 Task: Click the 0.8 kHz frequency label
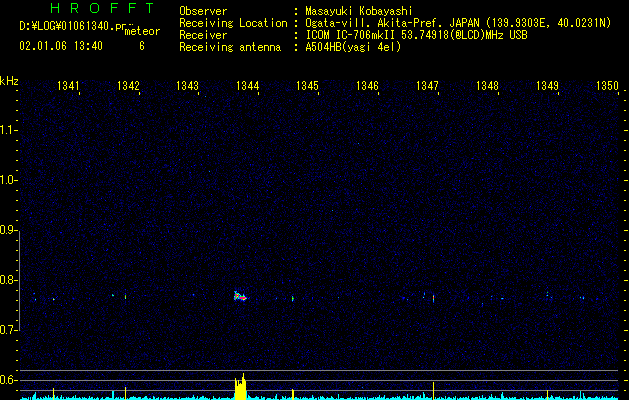click(x=8, y=280)
